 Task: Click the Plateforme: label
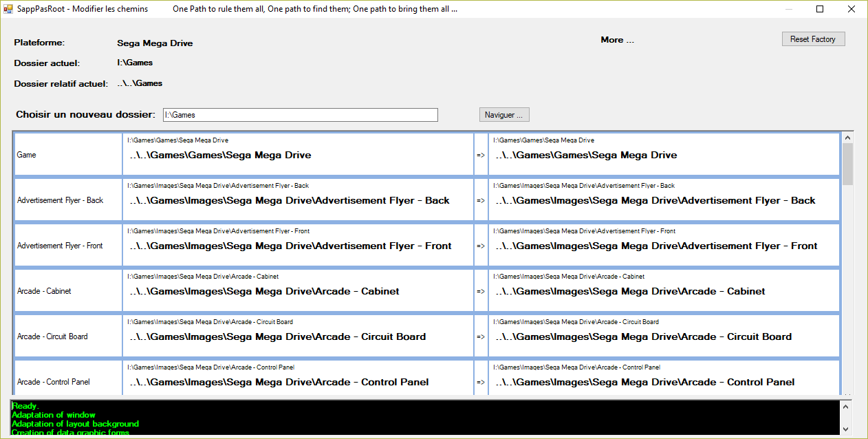point(39,43)
